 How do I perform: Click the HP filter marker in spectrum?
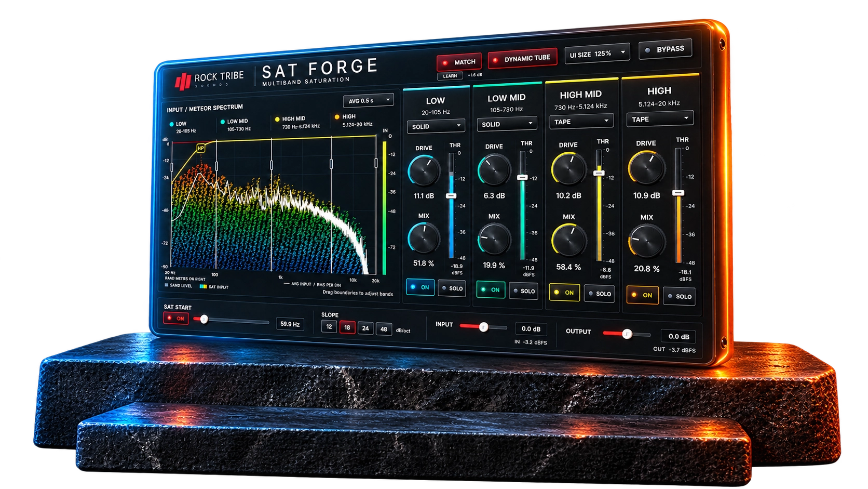(x=201, y=148)
